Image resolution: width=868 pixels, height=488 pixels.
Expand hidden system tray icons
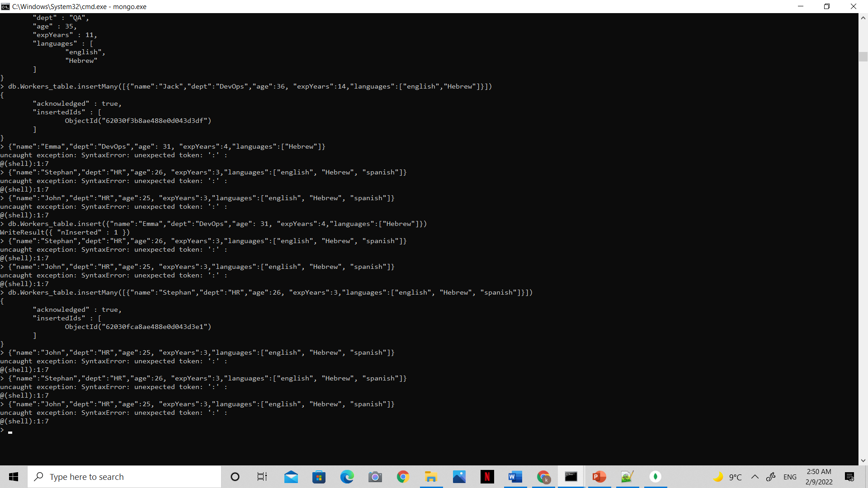tap(755, 477)
